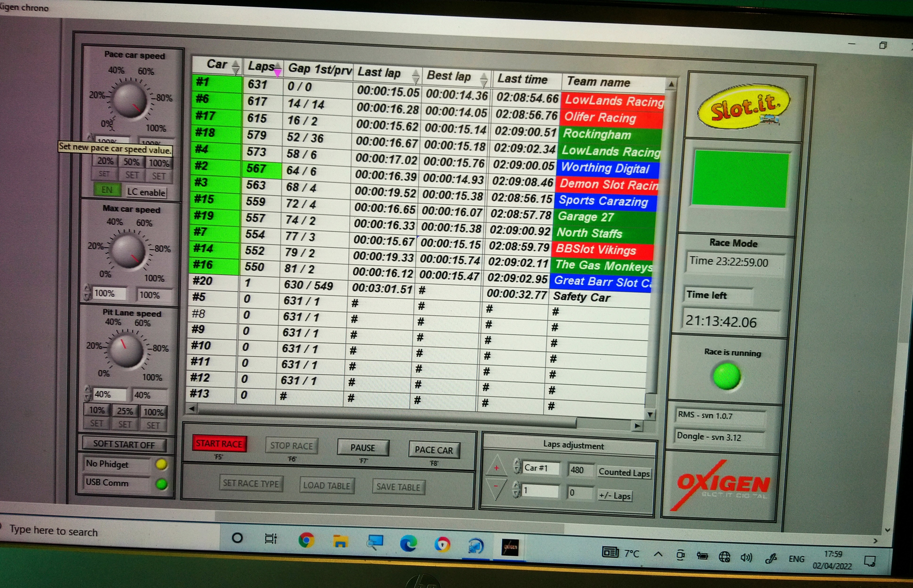Click the Team name column header
This screenshot has width=913, height=588.
point(598,82)
